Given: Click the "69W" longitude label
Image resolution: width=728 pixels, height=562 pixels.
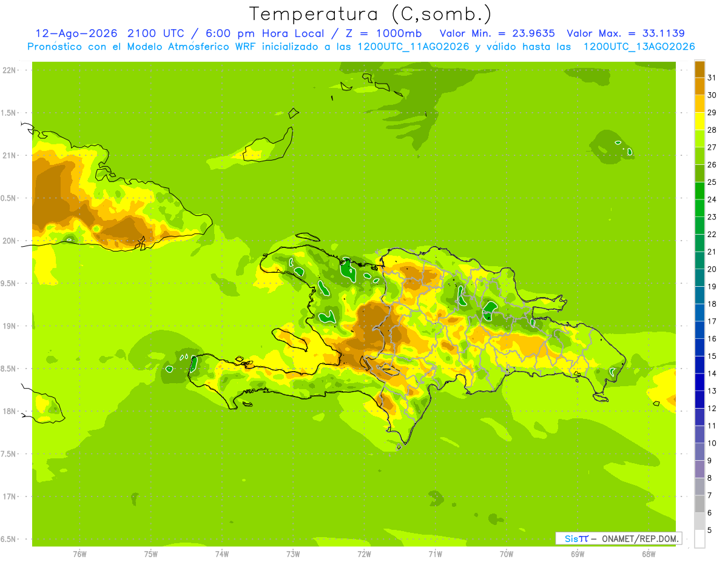Looking at the screenshot, I should point(578,554).
